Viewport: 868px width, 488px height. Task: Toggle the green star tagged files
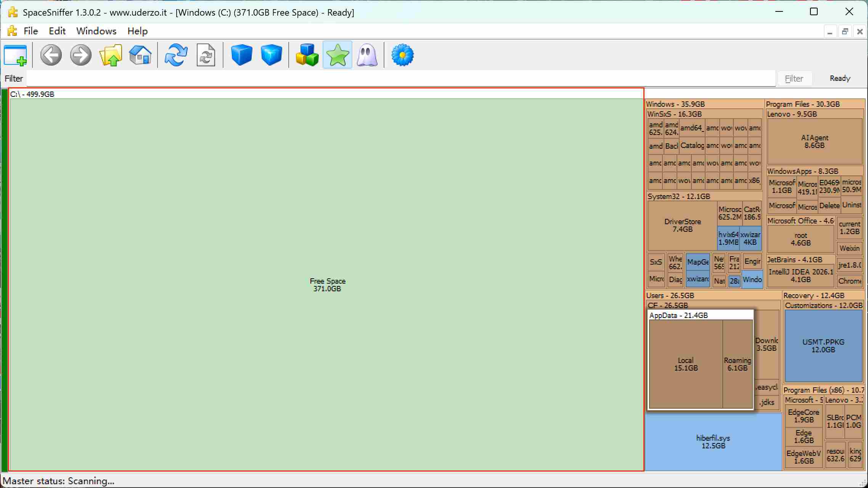point(338,55)
